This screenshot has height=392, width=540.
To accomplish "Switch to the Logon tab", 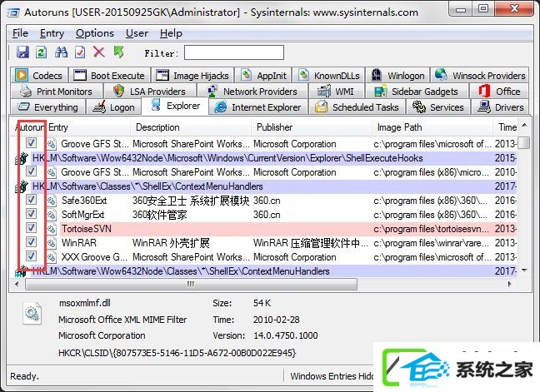I will point(113,107).
